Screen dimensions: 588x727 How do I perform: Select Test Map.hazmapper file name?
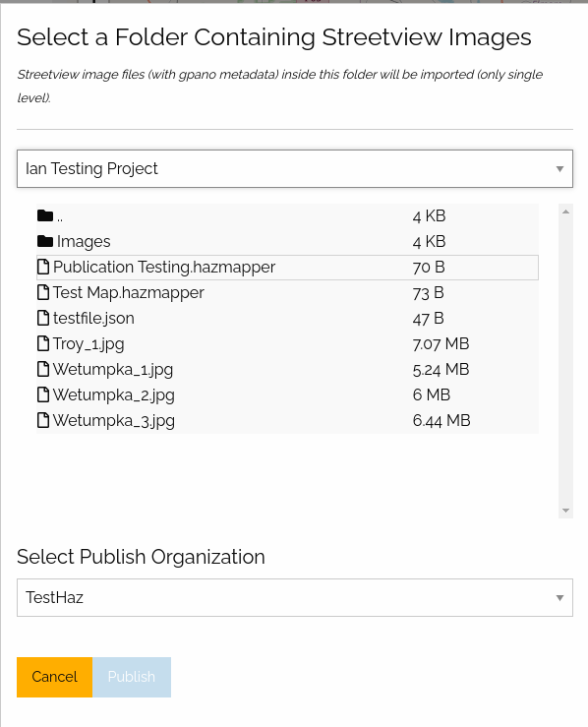[129, 292]
